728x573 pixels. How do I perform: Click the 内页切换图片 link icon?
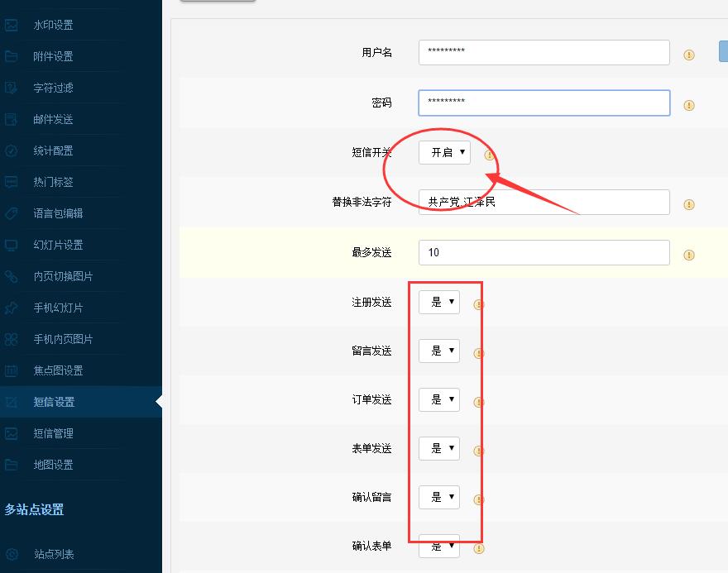pos(12,276)
